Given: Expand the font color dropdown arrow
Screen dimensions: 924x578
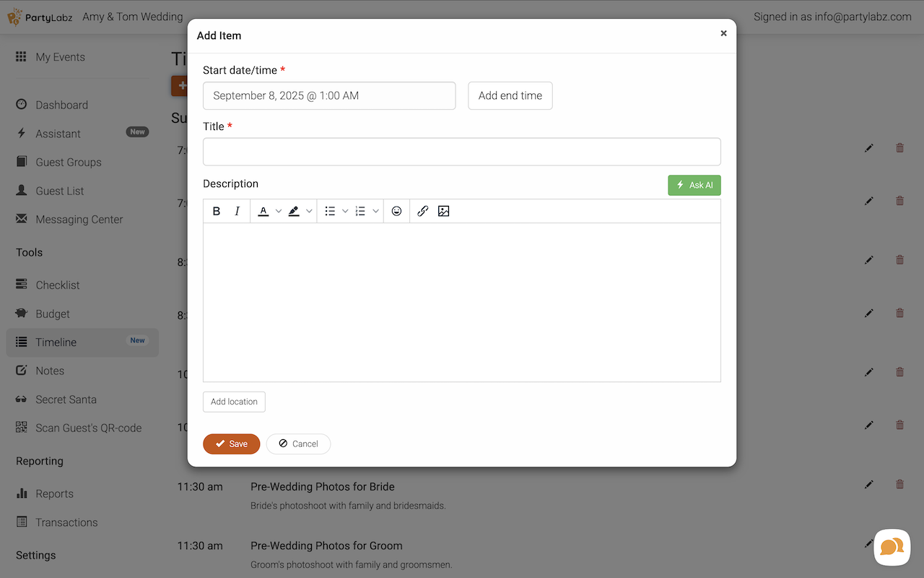Looking at the screenshot, I should coord(279,211).
